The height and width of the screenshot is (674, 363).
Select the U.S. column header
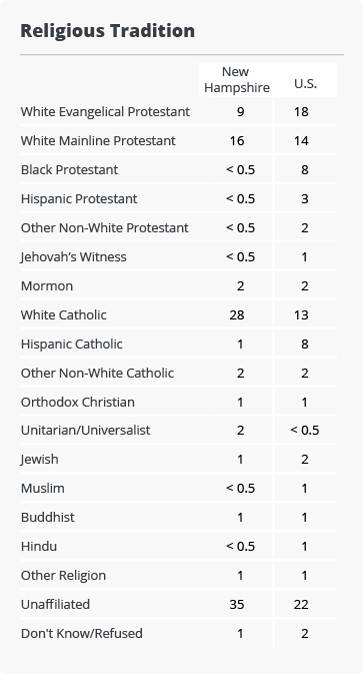pyautogui.click(x=305, y=83)
